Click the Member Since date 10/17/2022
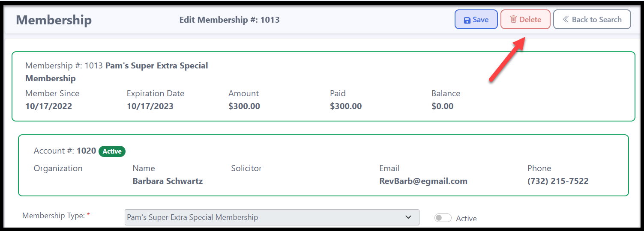This screenshot has width=644, height=231. 48,106
